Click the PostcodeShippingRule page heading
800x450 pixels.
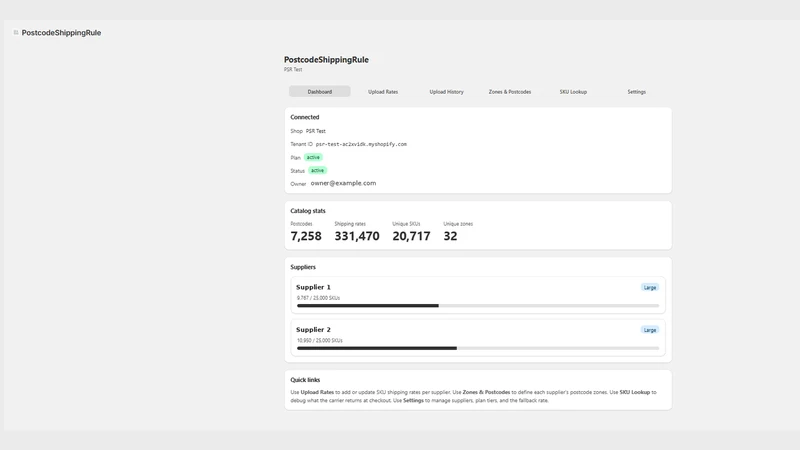326,60
